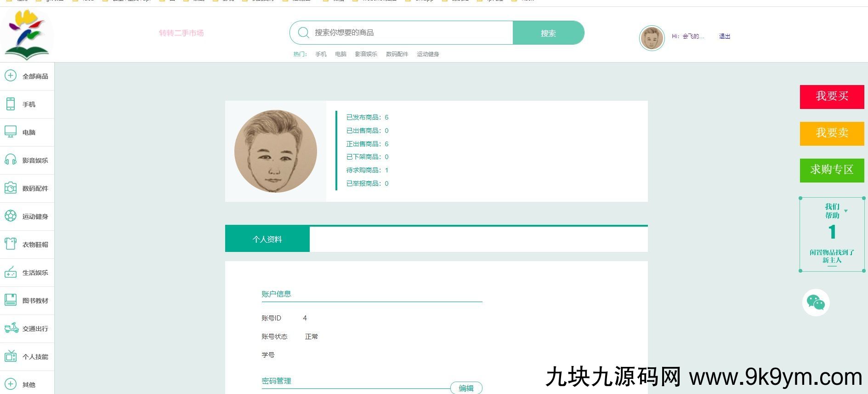Click the phone icon in sidebar

coord(10,104)
